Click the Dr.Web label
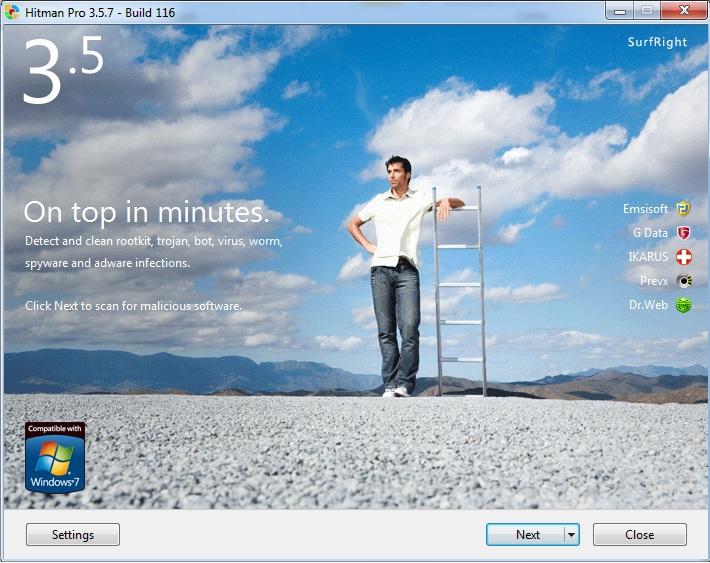Viewport: 710px width, 563px height. click(x=648, y=305)
